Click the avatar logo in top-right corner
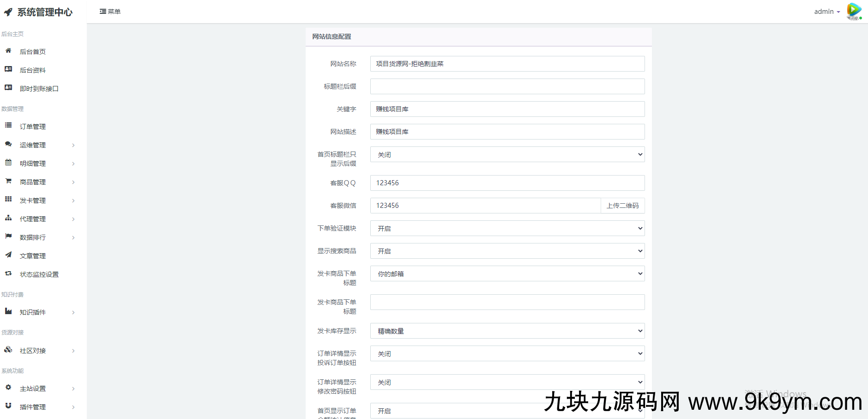This screenshot has height=419, width=868. coord(854,11)
